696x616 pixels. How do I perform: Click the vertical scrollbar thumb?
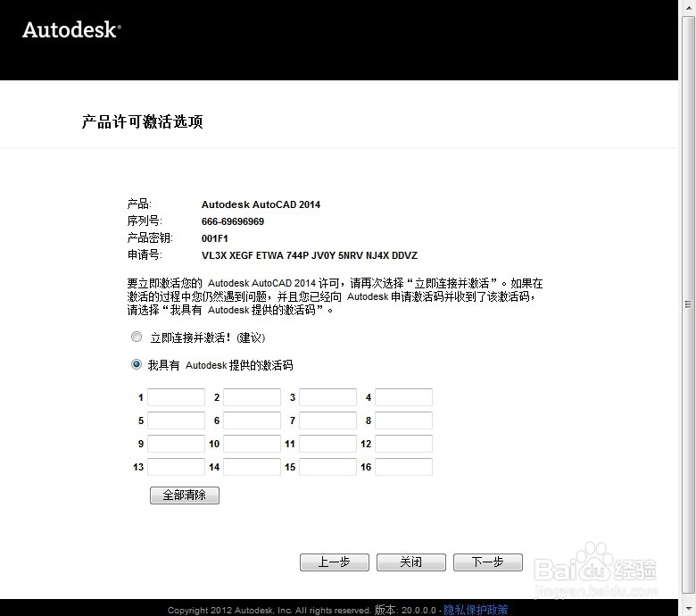coord(689,304)
